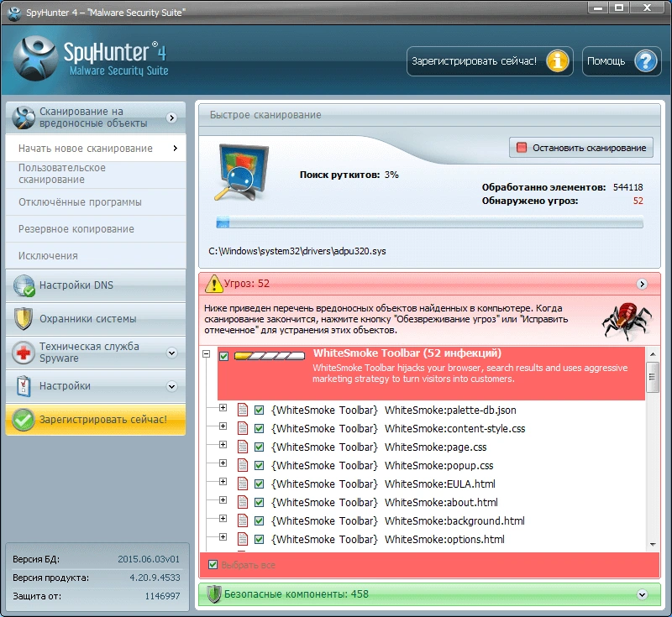Click the blue question mark help icon

click(x=646, y=60)
